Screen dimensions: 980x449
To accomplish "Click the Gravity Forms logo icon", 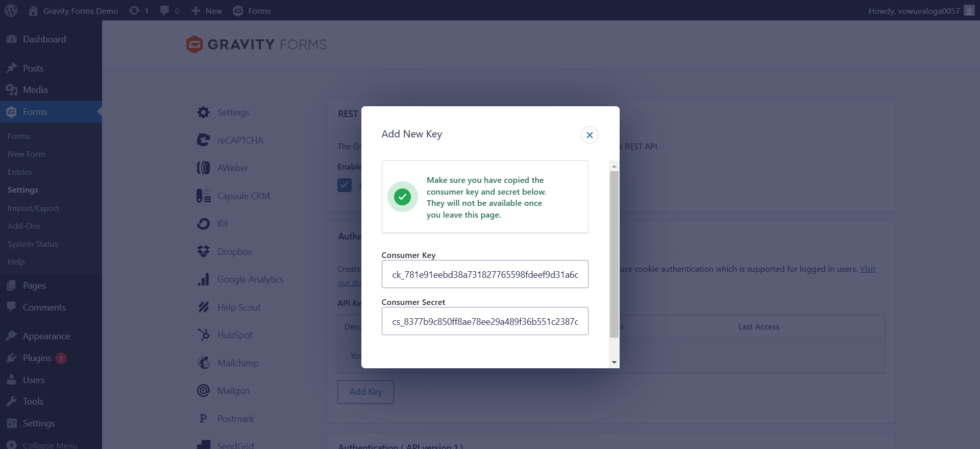I will [x=194, y=44].
